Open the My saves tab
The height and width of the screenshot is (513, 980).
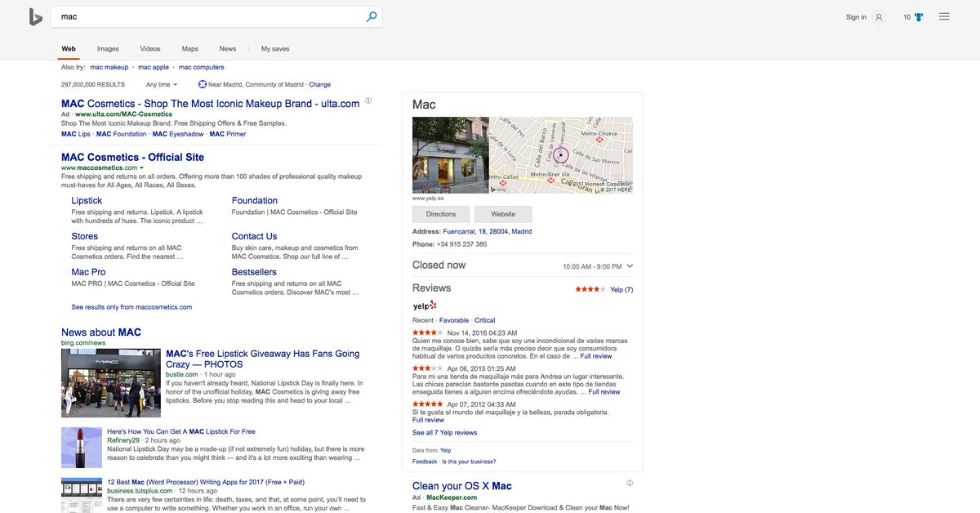coord(275,49)
